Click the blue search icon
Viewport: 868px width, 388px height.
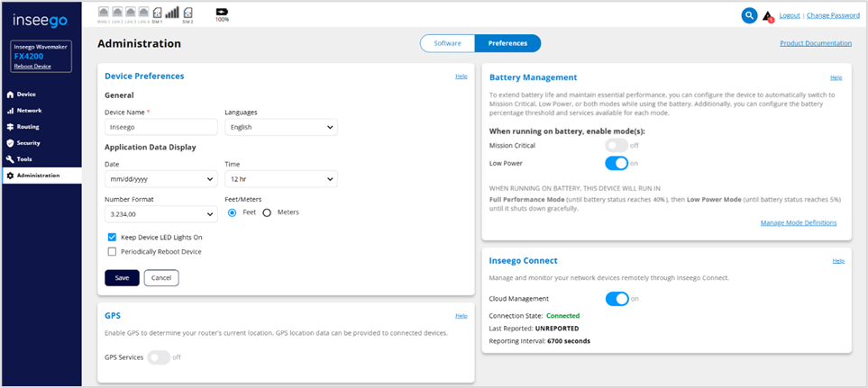[x=749, y=15]
